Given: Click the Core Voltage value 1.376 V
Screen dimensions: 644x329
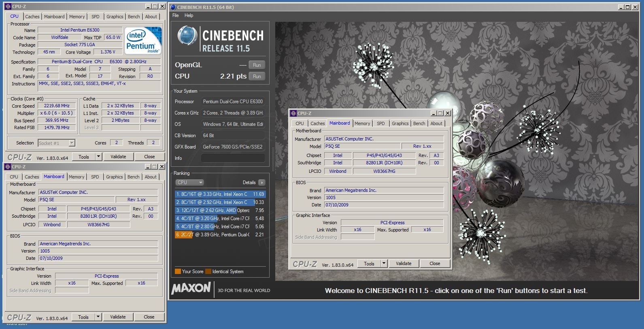Looking at the screenshot, I should point(108,52).
